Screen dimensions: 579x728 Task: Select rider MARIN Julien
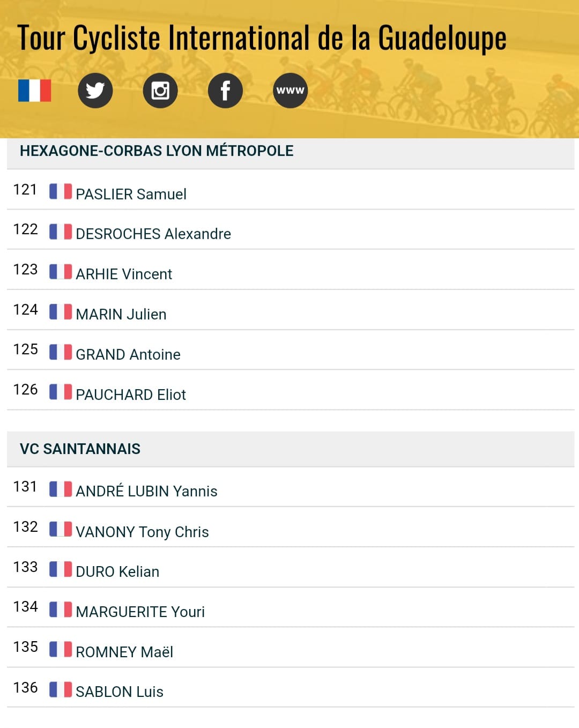121,314
